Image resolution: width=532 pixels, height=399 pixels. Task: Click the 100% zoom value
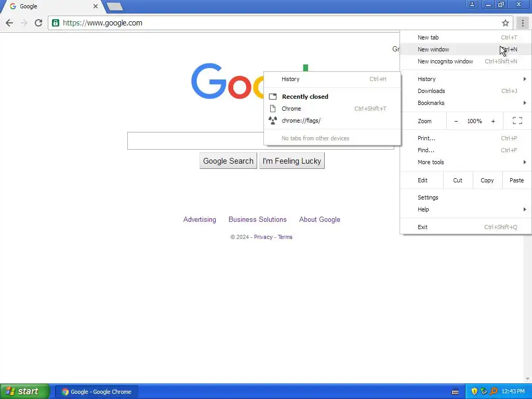pos(474,121)
